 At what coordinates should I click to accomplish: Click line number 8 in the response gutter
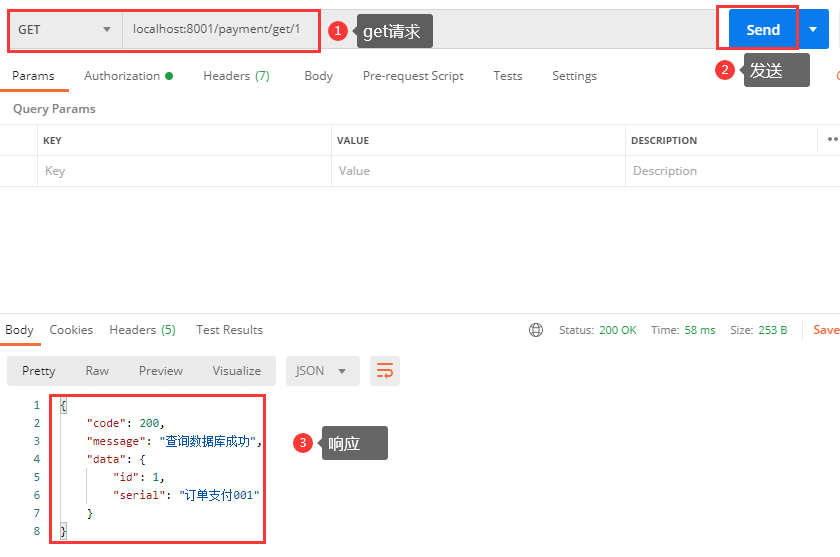point(36,531)
